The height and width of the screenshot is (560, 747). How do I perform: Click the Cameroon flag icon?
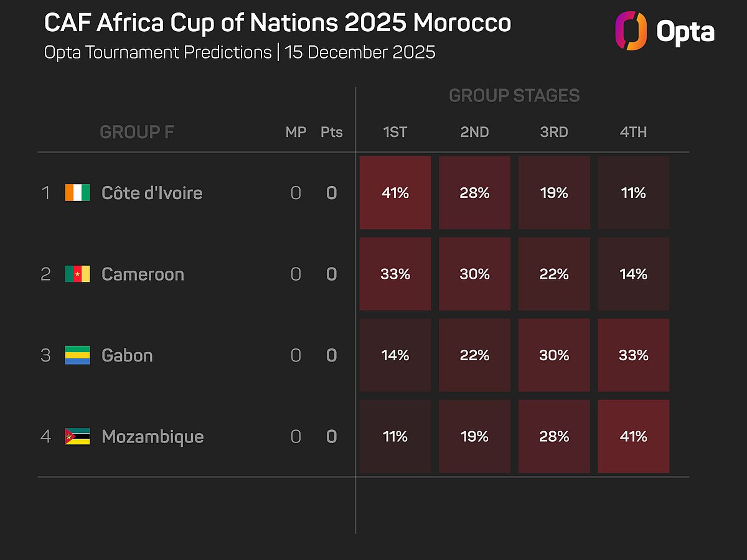tap(77, 274)
